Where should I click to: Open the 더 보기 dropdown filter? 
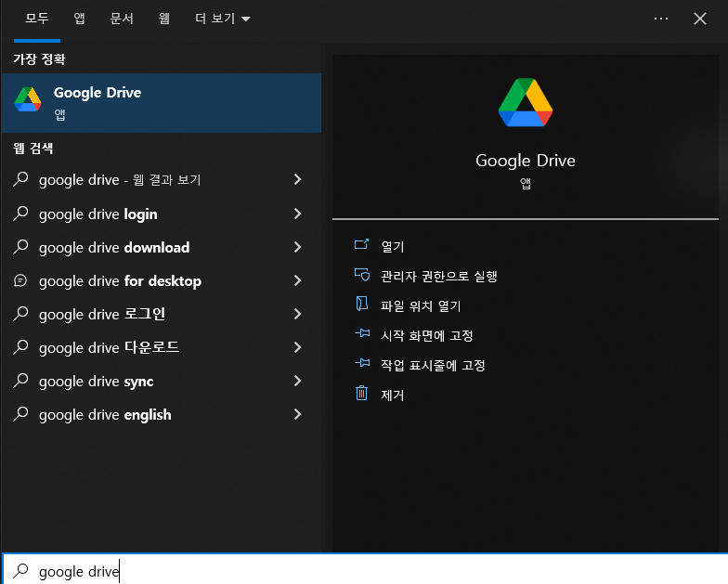tap(223, 19)
